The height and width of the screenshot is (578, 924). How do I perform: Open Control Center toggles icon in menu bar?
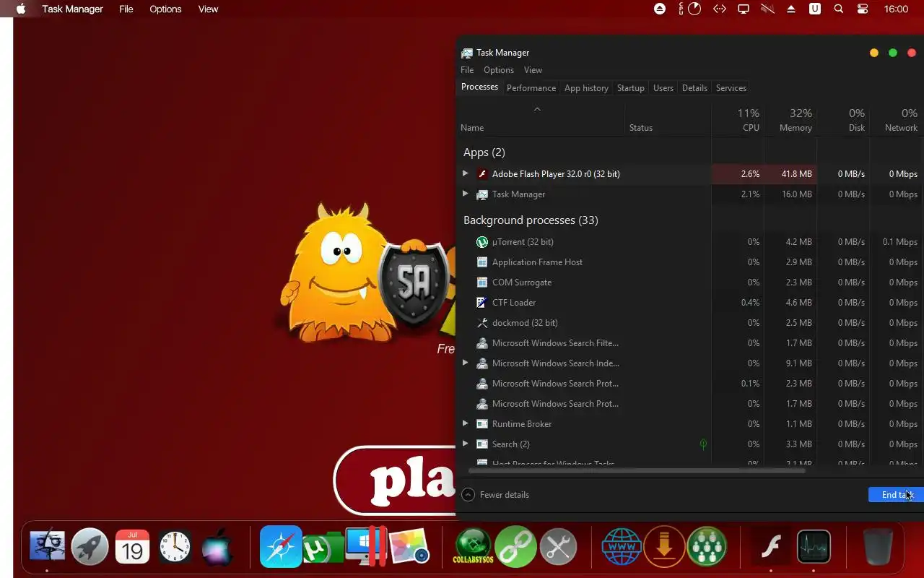pyautogui.click(x=863, y=9)
